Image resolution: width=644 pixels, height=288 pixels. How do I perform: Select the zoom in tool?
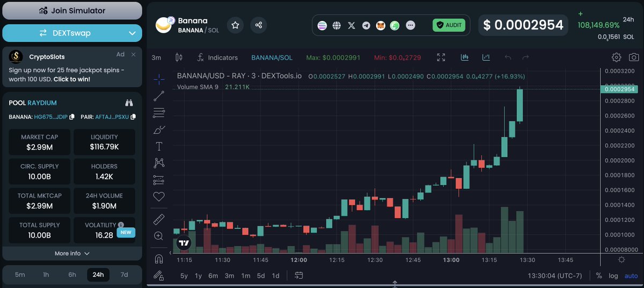159,235
